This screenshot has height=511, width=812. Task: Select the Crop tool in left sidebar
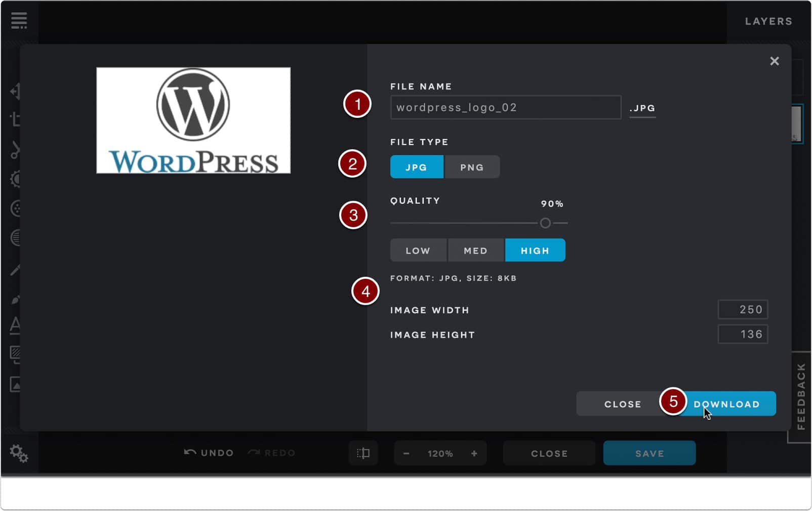(15, 119)
